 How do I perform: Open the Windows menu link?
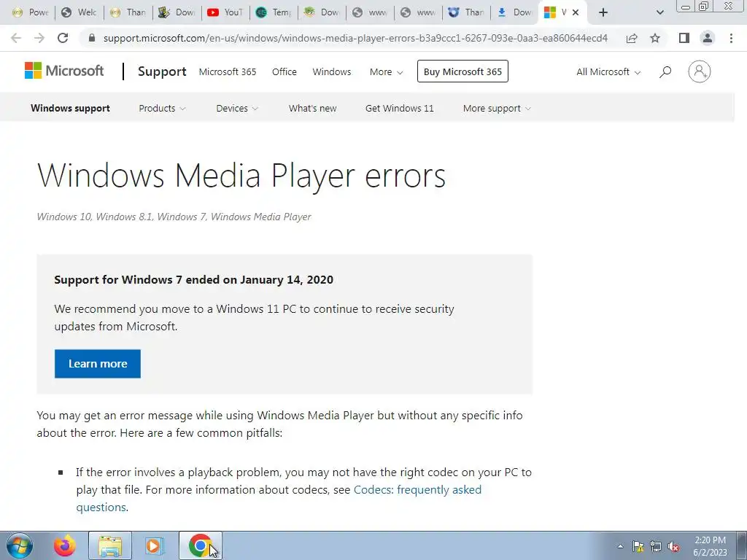[x=332, y=72]
